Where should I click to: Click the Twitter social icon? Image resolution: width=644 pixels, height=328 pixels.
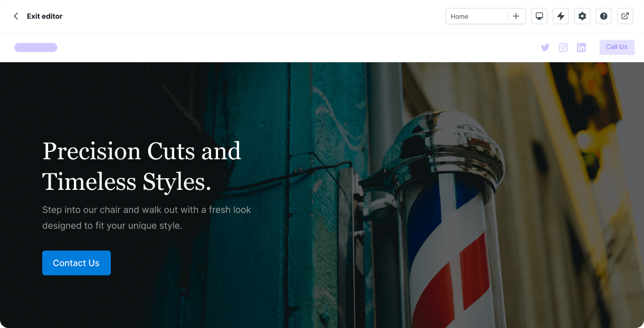pos(545,47)
